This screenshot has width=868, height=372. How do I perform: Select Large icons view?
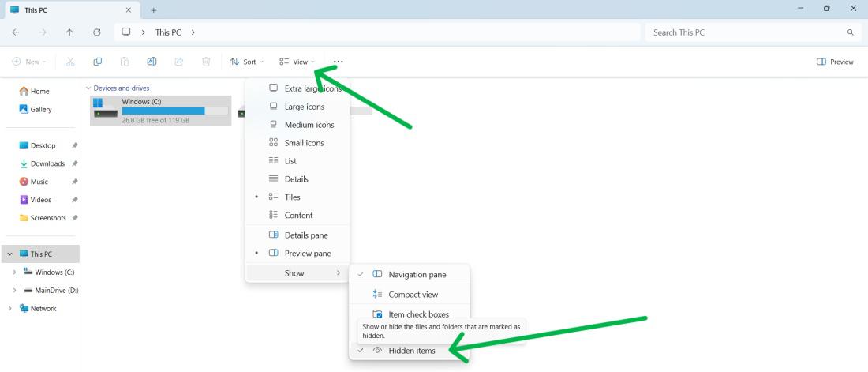tap(297, 107)
